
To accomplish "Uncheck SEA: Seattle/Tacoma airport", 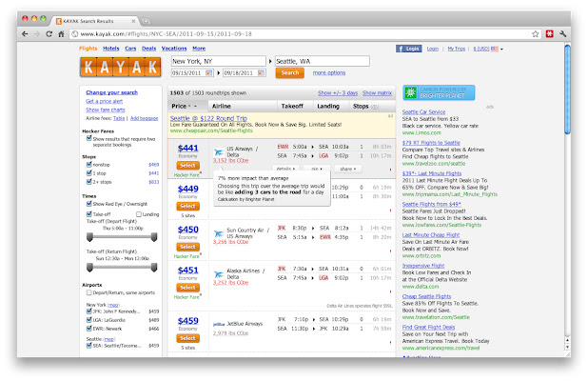I will 89,346.
